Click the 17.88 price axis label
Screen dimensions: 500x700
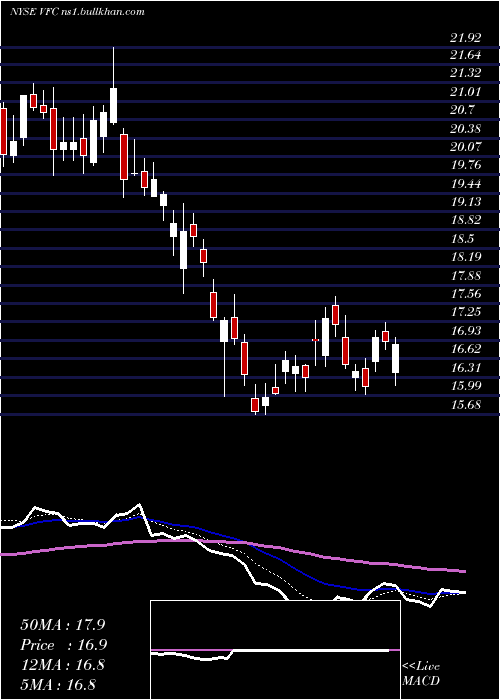pos(466,276)
